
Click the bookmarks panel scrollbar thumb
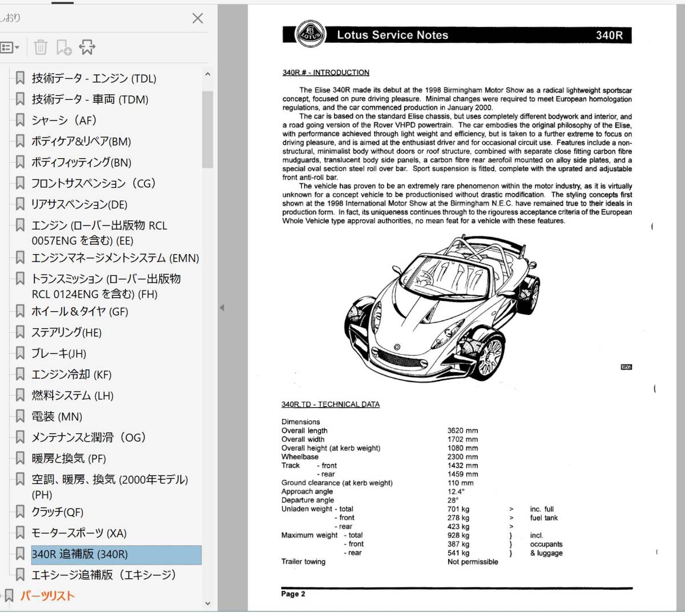click(x=207, y=129)
